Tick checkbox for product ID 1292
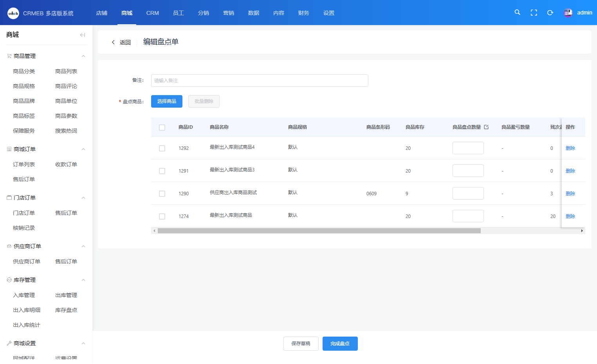 [162, 148]
